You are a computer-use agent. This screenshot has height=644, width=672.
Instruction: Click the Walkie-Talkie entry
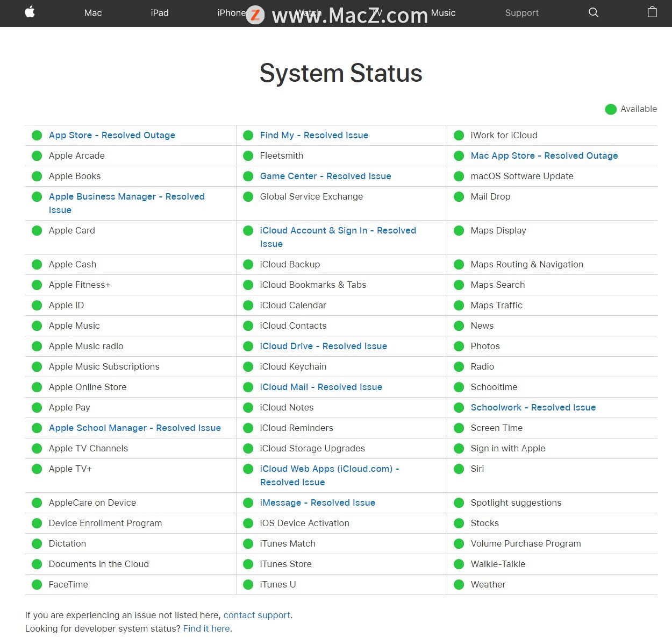(498, 564)
